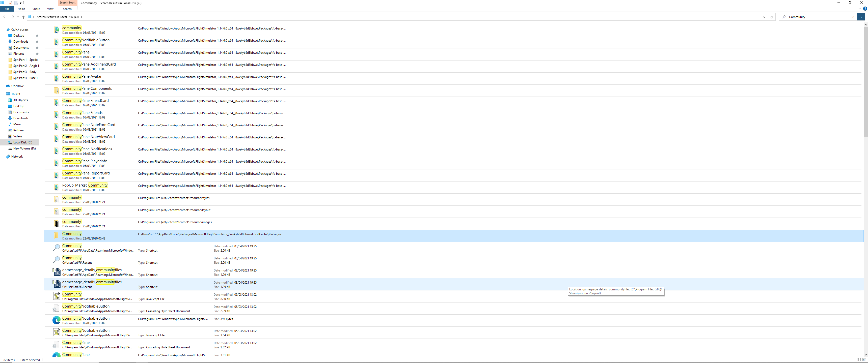Click the chevron after Search Results in Local Disk (C:)
Image resolution: width=868 pixels, height=363 pixels.
click(82, 17)
